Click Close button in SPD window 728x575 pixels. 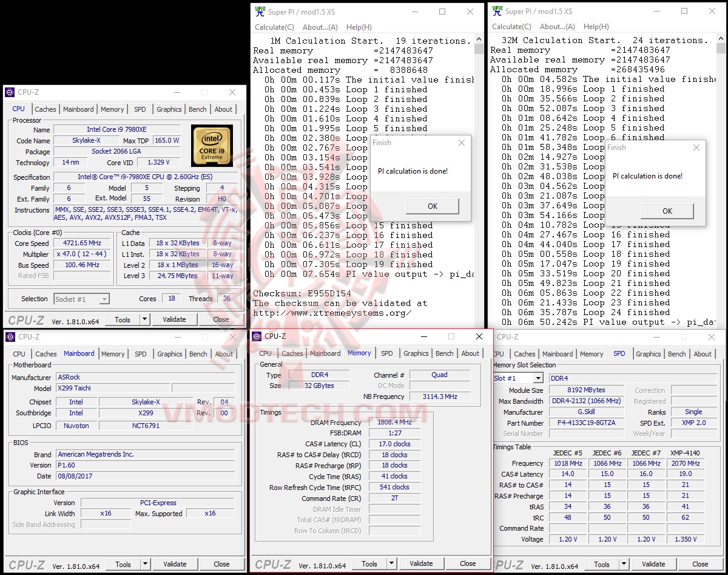(700, 564)
